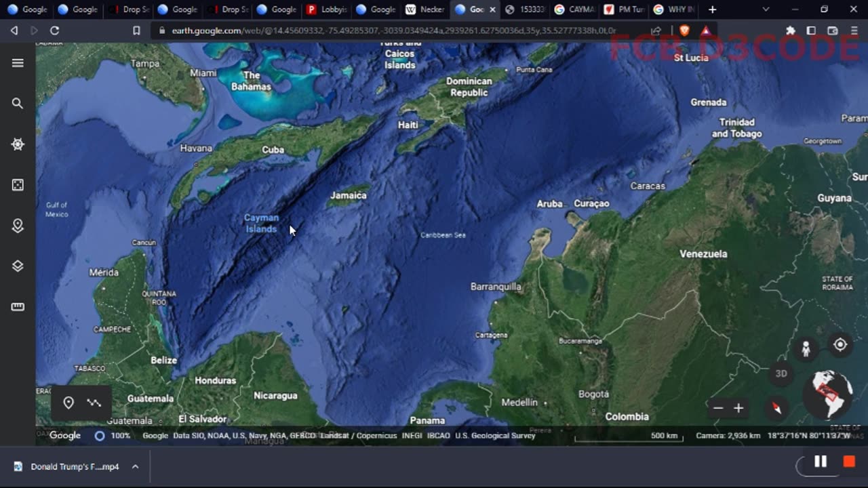Click the share icon in the address bar
Viewport: 868px width, 488px height.
(656, 30)
